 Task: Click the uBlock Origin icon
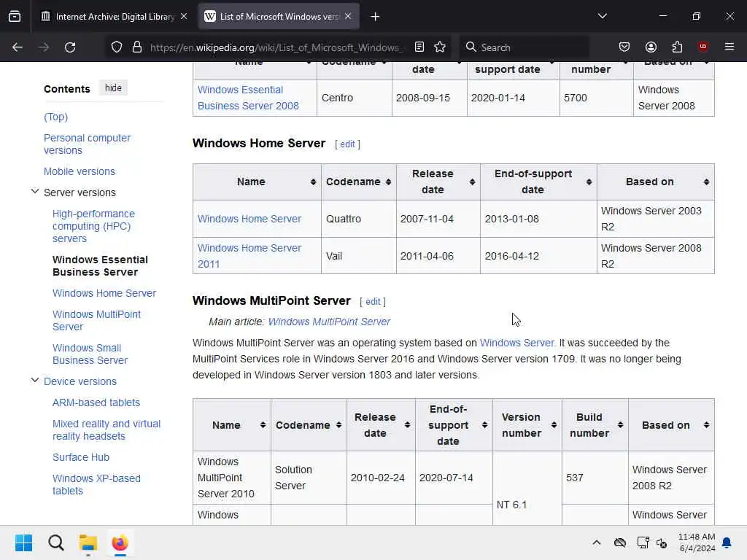(703, 47)
